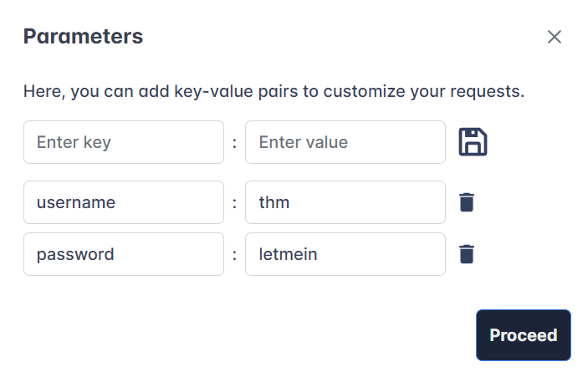Dismiss the dialog using the X icon
The image size is (588, 377).
point(554,37)
